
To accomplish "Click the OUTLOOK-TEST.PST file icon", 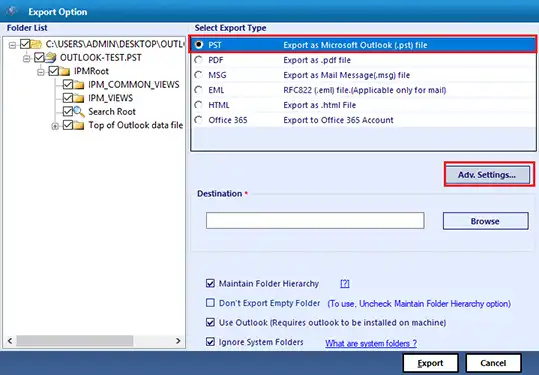I will (x=51, y=57).
